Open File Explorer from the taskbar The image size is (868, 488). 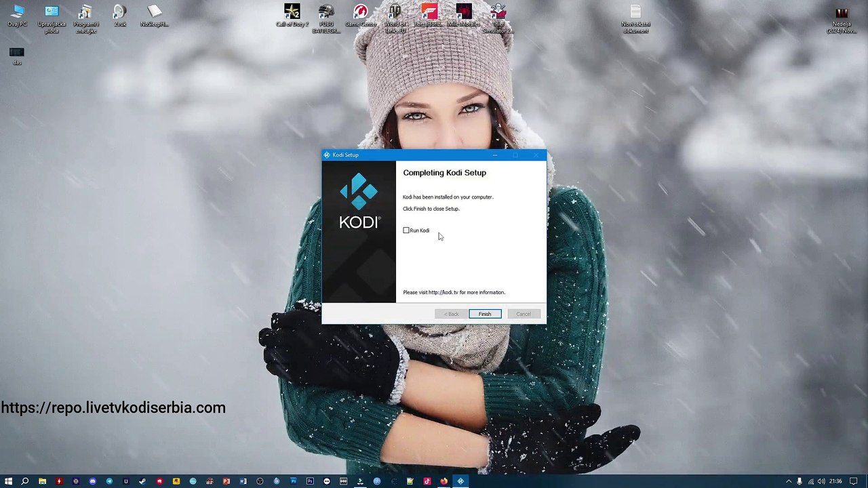pyautogui.click(x=42, y=481)
